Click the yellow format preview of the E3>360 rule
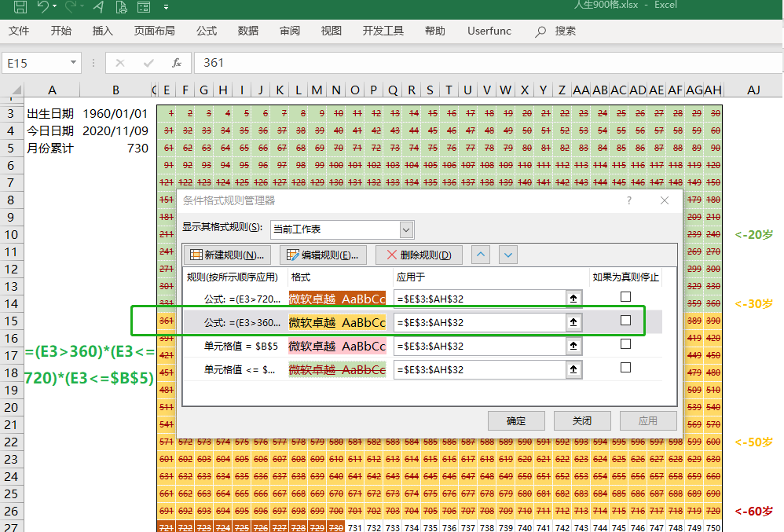 337,322
